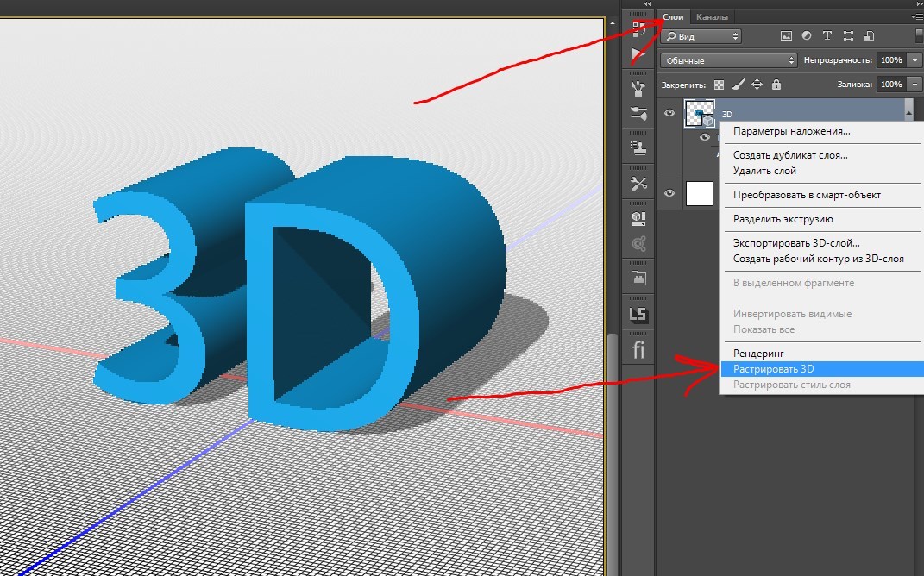The width and height of the screenshot is (924, 576).
Task: Toggle lock position move icon
Action: [757, 85]
